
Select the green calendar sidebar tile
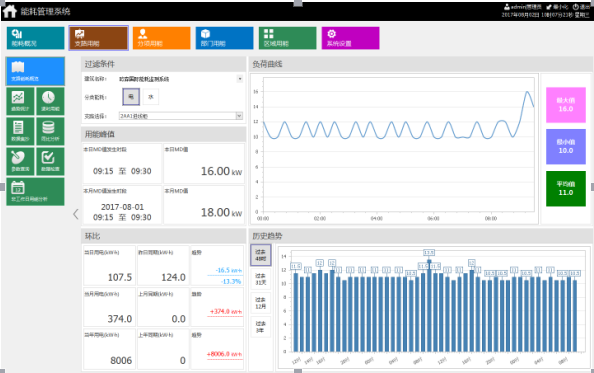point(35,192)
